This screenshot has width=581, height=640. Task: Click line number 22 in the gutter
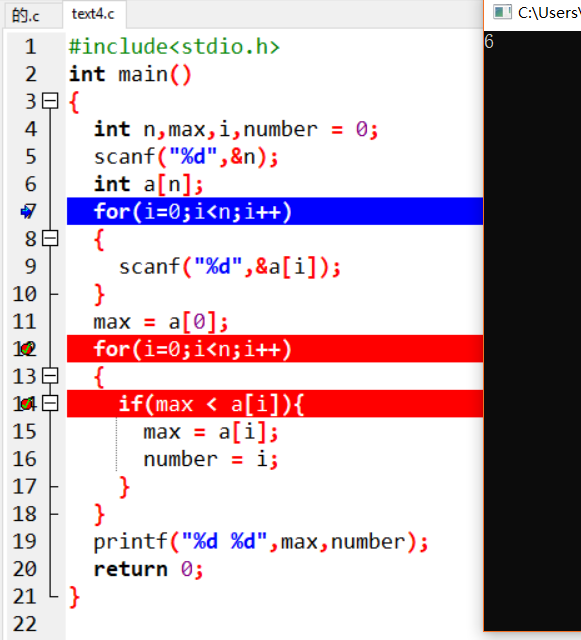[25, 624]
